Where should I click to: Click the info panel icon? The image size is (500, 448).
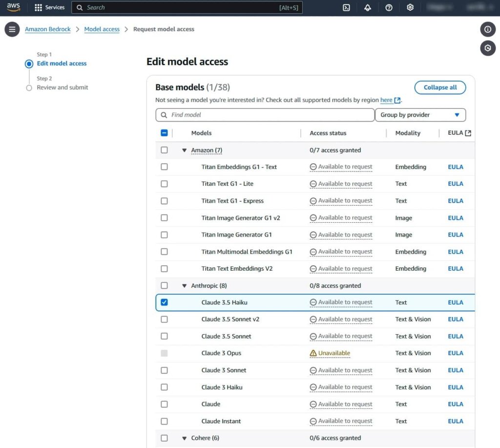click(487, 29)
